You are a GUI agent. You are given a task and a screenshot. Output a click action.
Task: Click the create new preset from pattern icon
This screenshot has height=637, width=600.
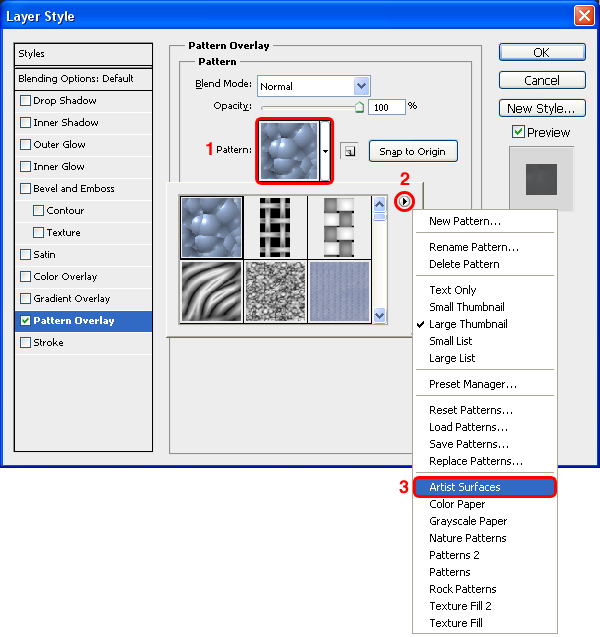click(349, 151)
